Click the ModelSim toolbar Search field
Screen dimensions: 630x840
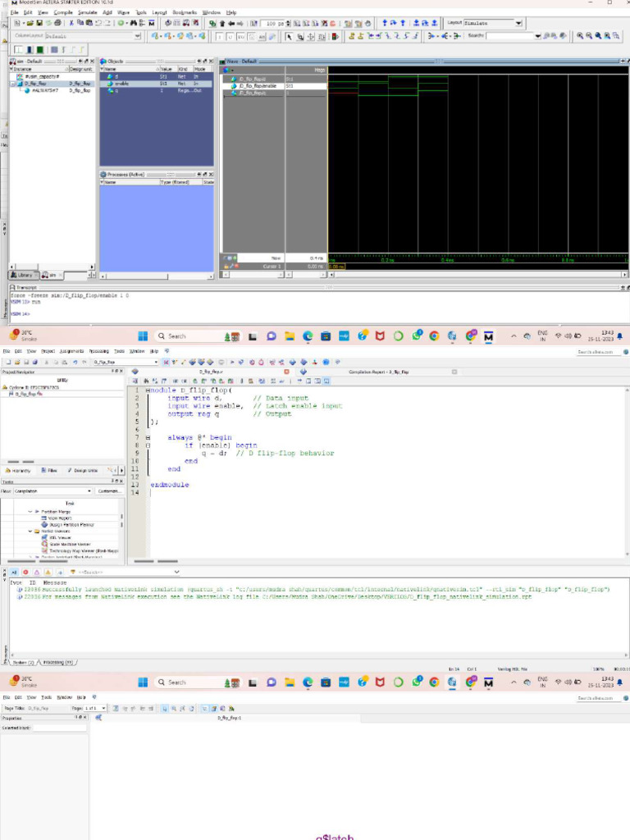[510, 36]
